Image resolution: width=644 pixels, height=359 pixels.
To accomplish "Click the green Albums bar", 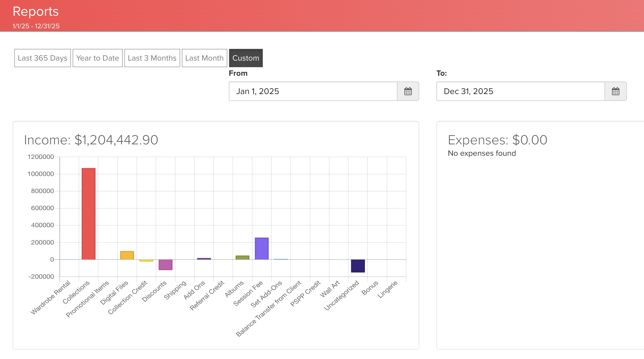I will click(x=243, y=258).
